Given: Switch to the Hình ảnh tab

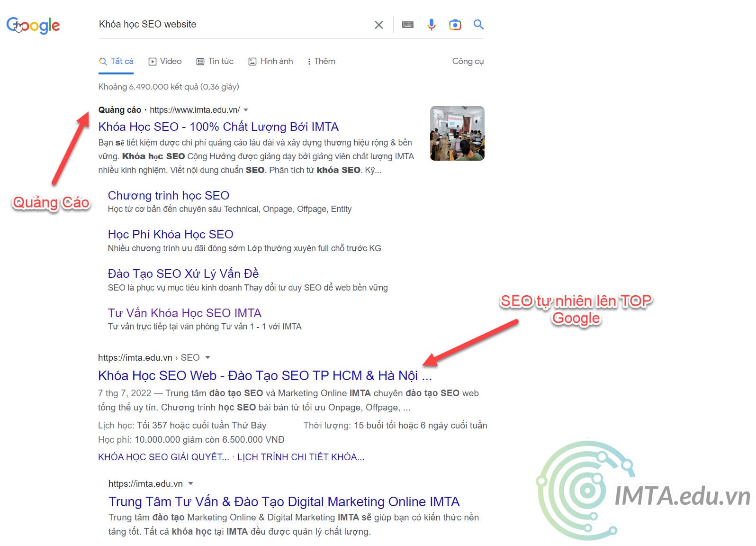Looking at the screenshot, I should [270, 61].
